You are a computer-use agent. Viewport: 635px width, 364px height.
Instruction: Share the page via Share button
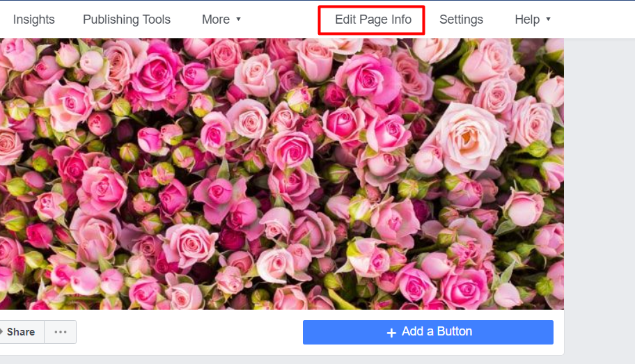tap(20, 332)
